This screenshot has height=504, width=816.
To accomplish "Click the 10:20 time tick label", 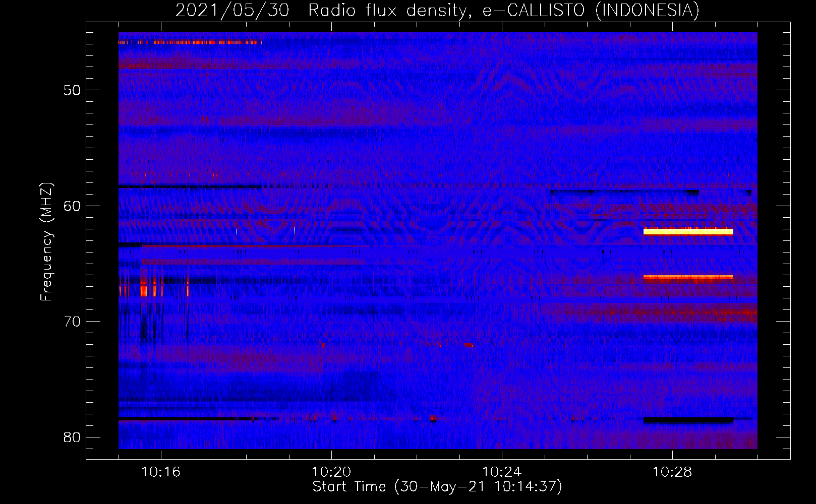I will point(331,472).
